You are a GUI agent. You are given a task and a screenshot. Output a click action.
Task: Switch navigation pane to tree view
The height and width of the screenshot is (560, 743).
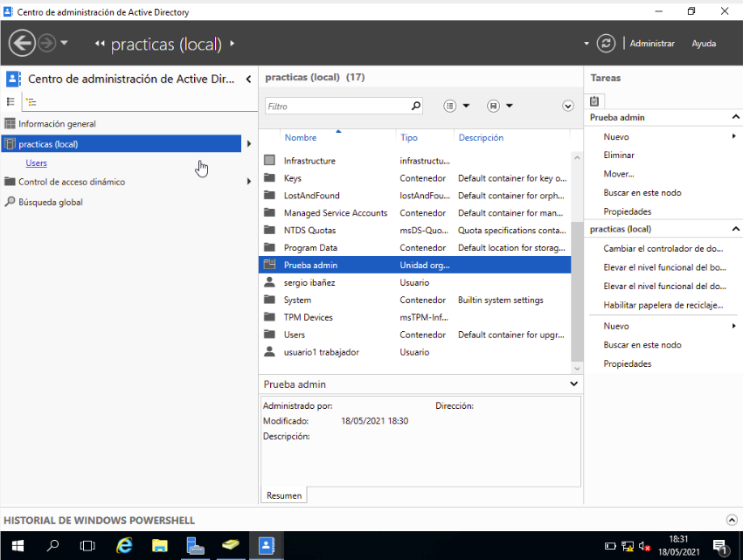31,101
